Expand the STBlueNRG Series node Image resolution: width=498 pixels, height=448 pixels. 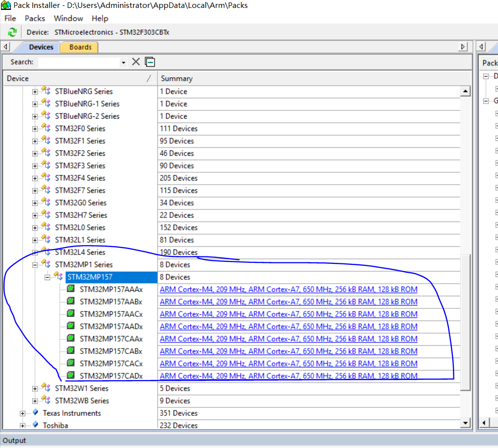[35, 92]
